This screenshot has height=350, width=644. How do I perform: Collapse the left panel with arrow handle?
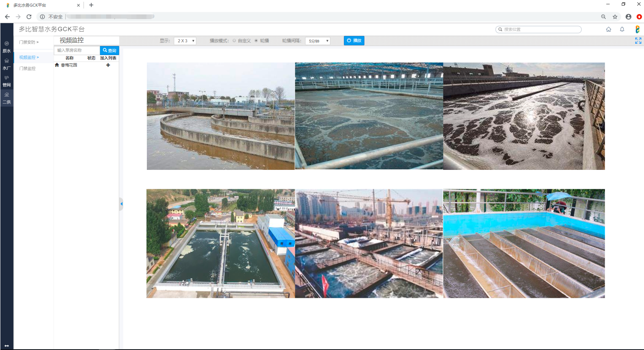(x=121, y=204)
